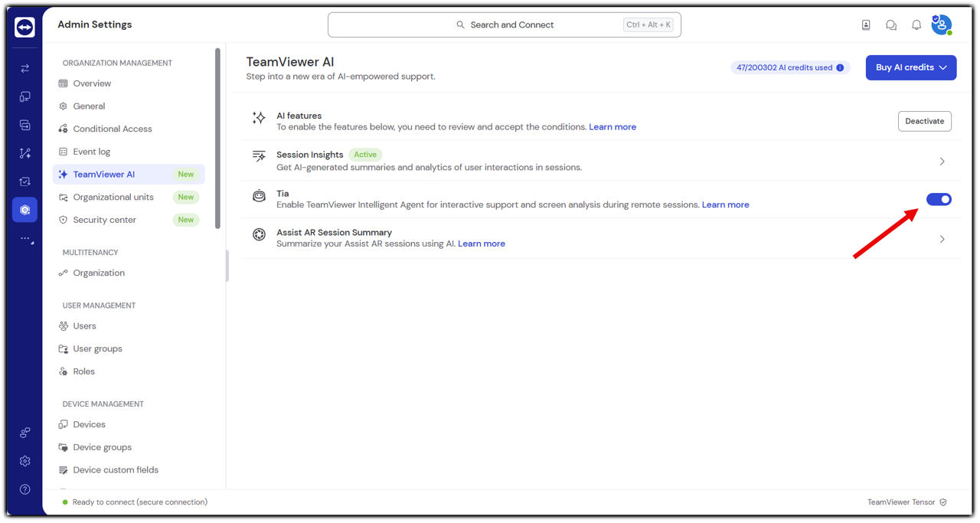Expand the Session Insights row chevron
Image resolution: width=980 pixels, height=523 pixels.
(942, 162)
